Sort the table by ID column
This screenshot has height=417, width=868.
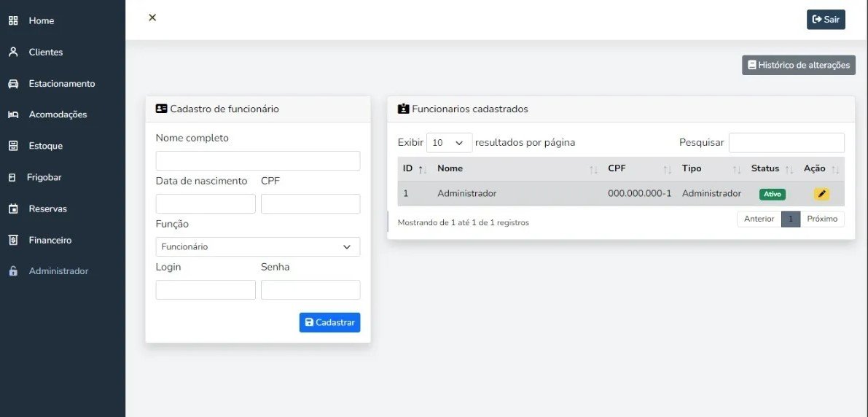(412, 168)
